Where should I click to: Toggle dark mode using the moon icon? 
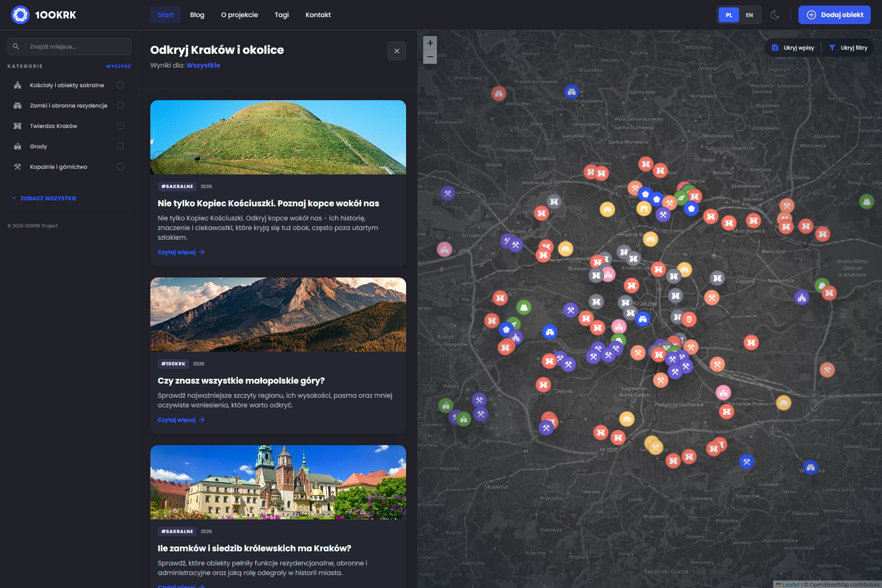click(775, 15)
